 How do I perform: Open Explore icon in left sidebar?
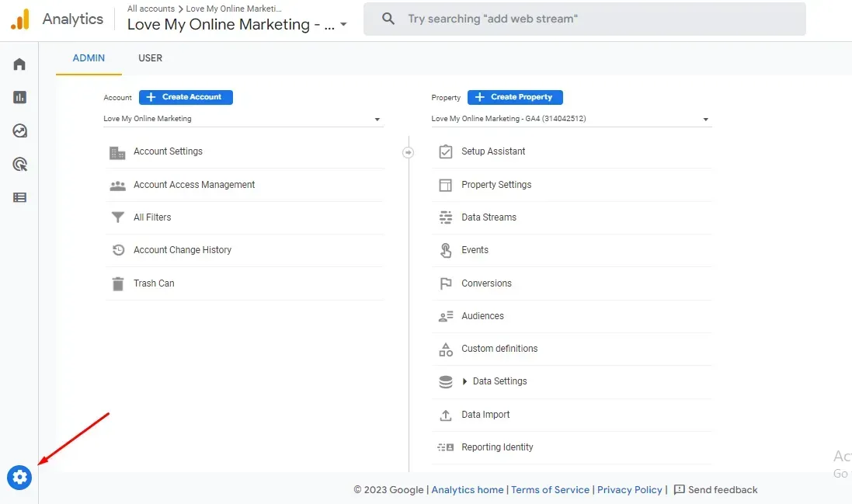(19, 131)
